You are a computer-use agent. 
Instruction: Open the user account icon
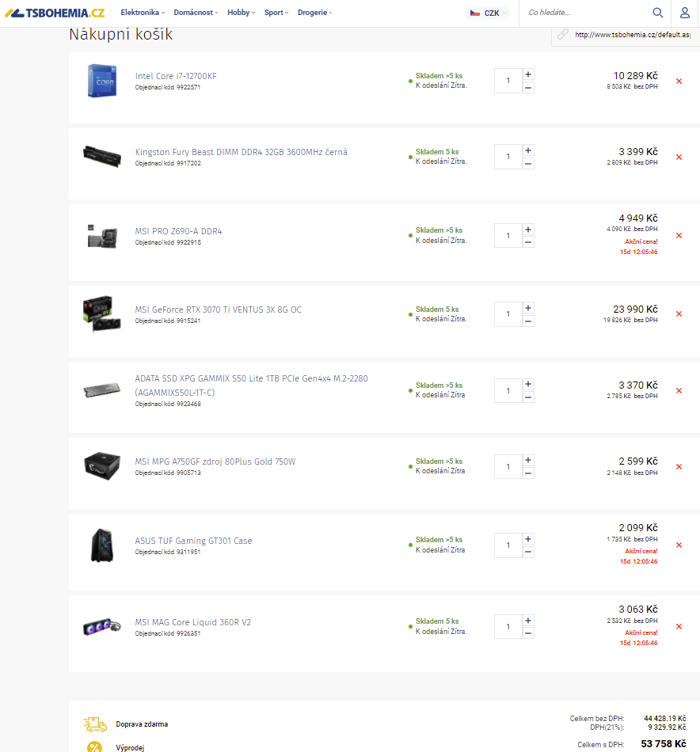point(685,13)
